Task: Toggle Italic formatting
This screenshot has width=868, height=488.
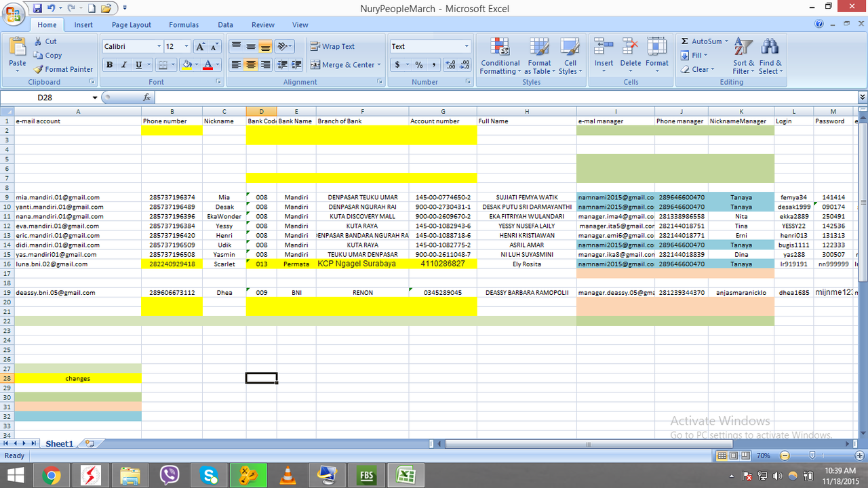Action: 124,65
